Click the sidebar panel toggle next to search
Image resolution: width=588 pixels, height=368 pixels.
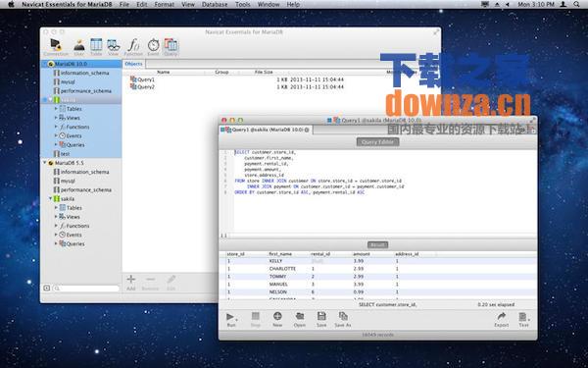[x=47, y=288]
